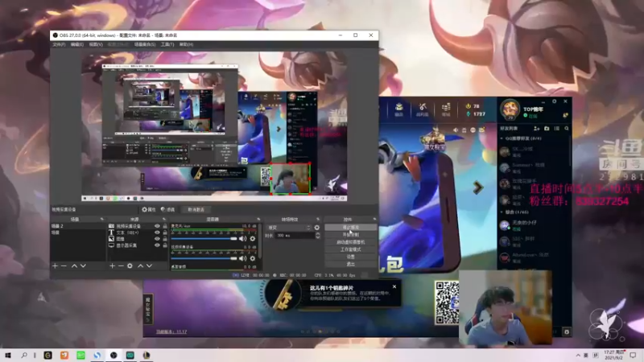Click the add friend icon in friends list
This screenshot has width=644, height=362.
click(x=536, y=129)
